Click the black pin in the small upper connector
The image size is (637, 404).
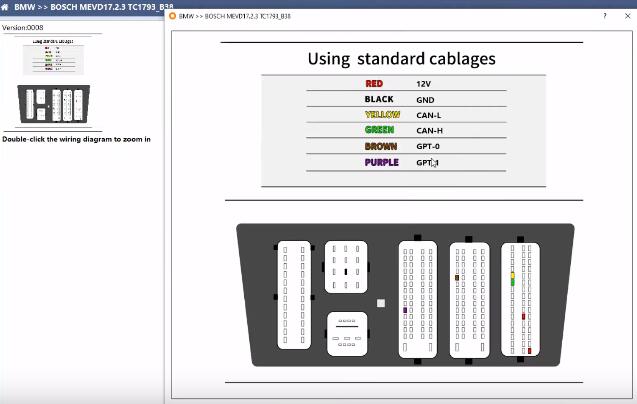click(x=346, y=272)
